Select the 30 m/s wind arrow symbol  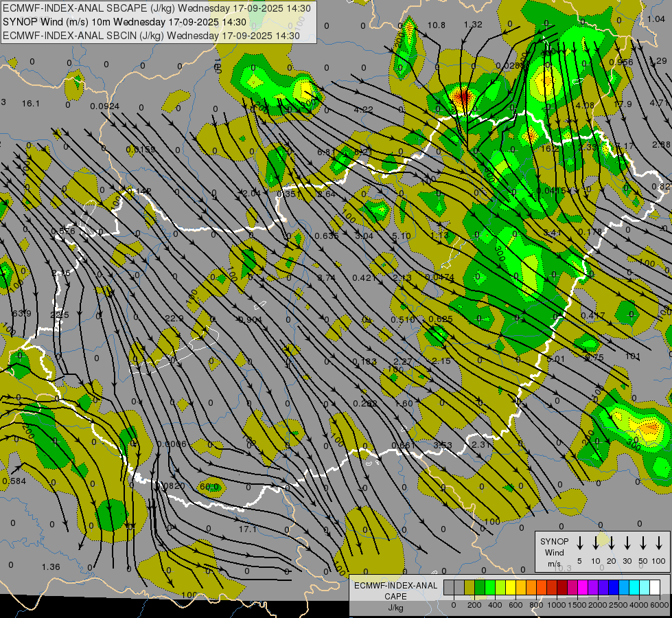(627, 543)
